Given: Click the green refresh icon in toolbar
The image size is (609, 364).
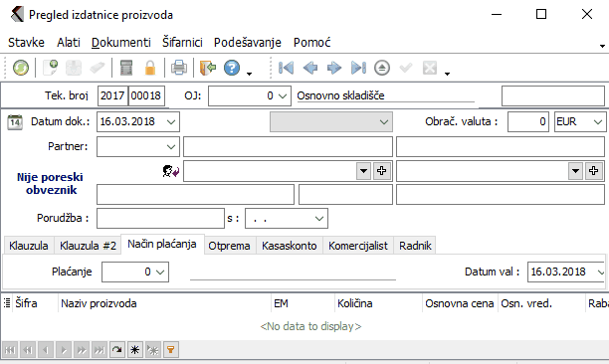Looking at the screenshot, I should point(21,68).
